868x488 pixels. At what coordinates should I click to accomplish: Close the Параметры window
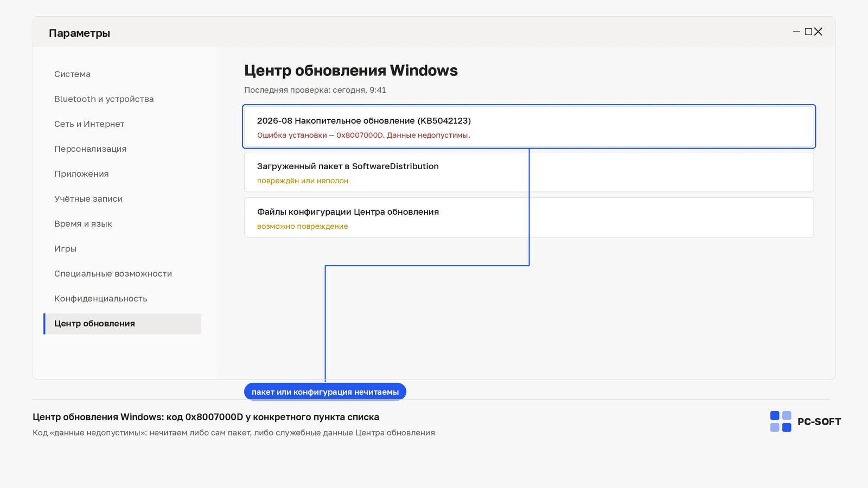point(819,32)
